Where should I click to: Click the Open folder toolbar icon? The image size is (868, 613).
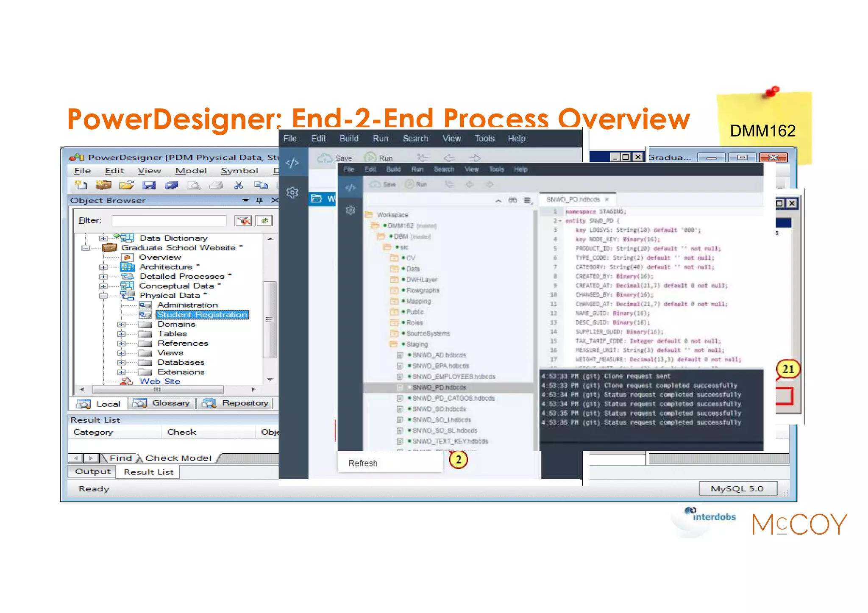coord(126,185)
